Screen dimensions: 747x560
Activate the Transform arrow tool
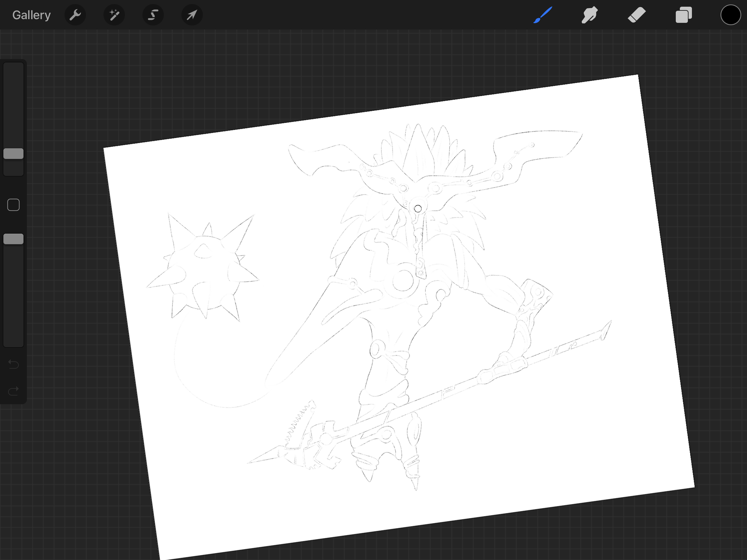pos(192,15)
